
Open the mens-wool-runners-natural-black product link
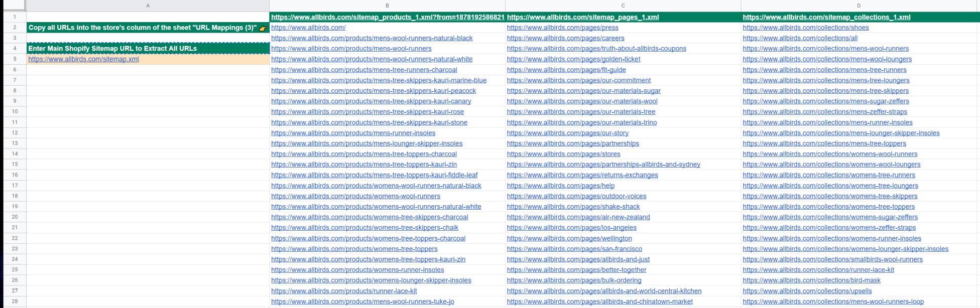[372, 38]
